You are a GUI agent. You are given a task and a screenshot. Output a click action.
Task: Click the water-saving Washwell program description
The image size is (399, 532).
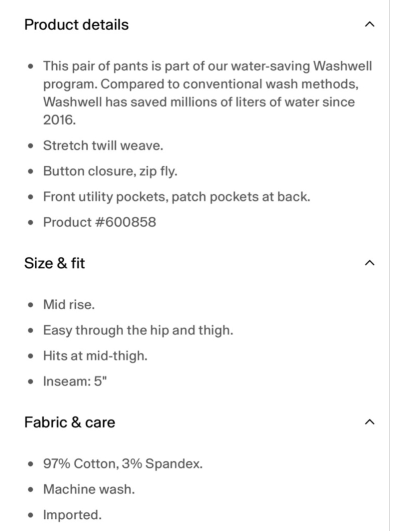point(207,93)
